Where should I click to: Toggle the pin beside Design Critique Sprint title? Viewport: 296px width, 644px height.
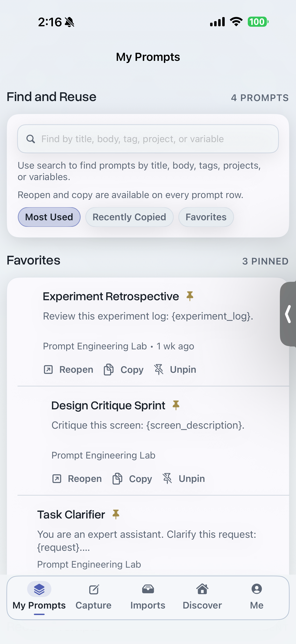[176, 405]
